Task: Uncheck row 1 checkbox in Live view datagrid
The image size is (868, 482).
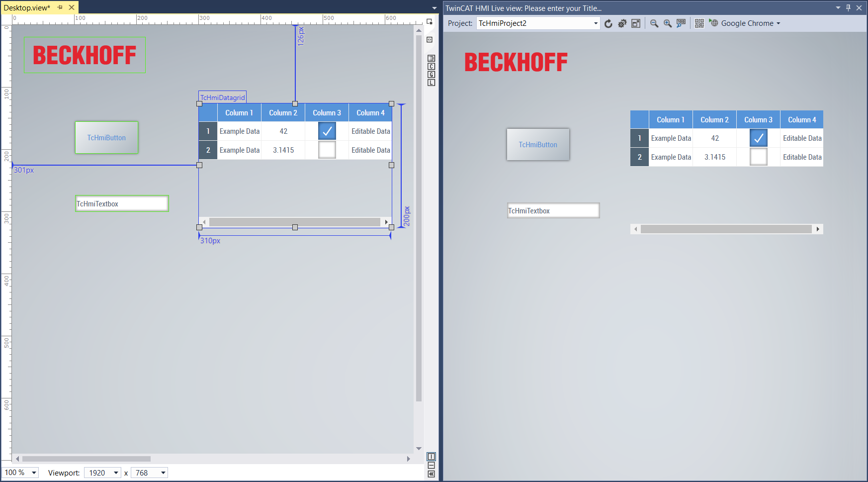Action: click(759, 138)
